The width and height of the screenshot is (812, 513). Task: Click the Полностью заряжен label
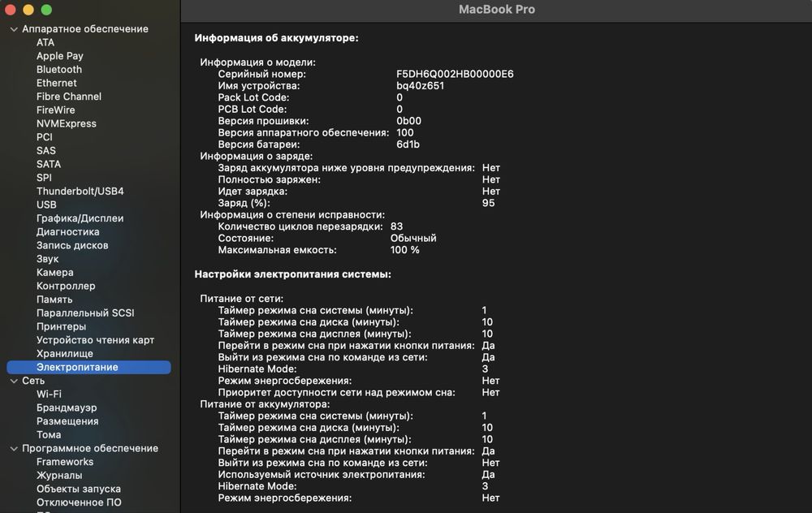[x=269, y=179]
